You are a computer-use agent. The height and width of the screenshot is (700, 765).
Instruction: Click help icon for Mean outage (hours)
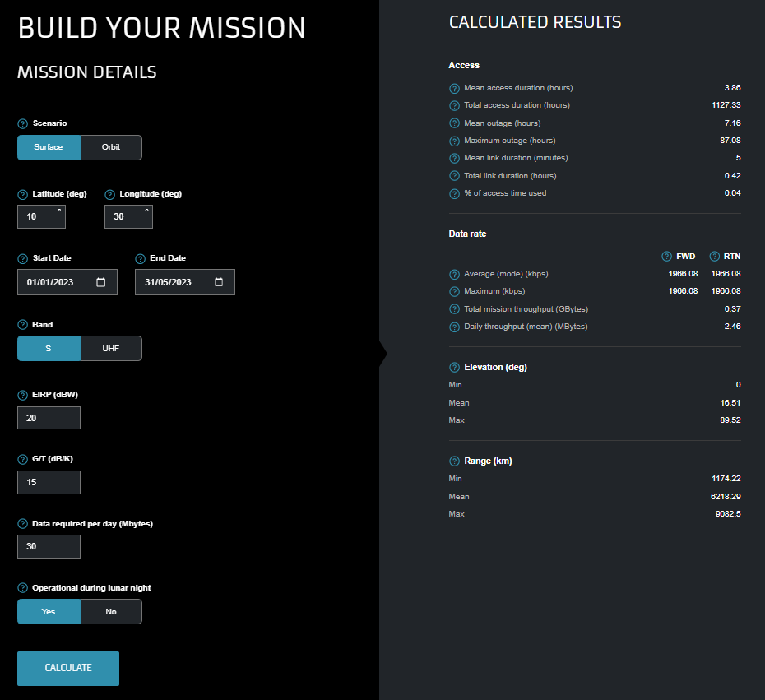click(454, 123)
